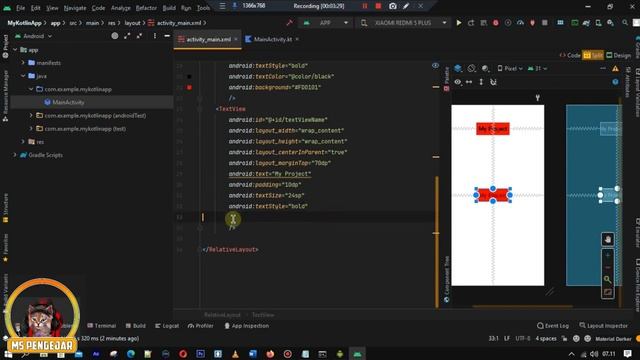Expand Gradle Scripts node
640x360 pixels.
pyautogui.click(x=15, y=155)
